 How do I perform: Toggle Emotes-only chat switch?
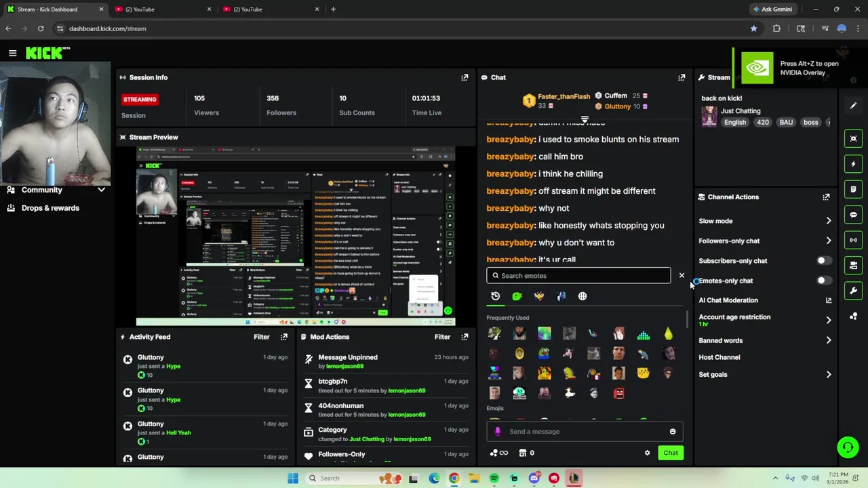(x=823, y=281)
